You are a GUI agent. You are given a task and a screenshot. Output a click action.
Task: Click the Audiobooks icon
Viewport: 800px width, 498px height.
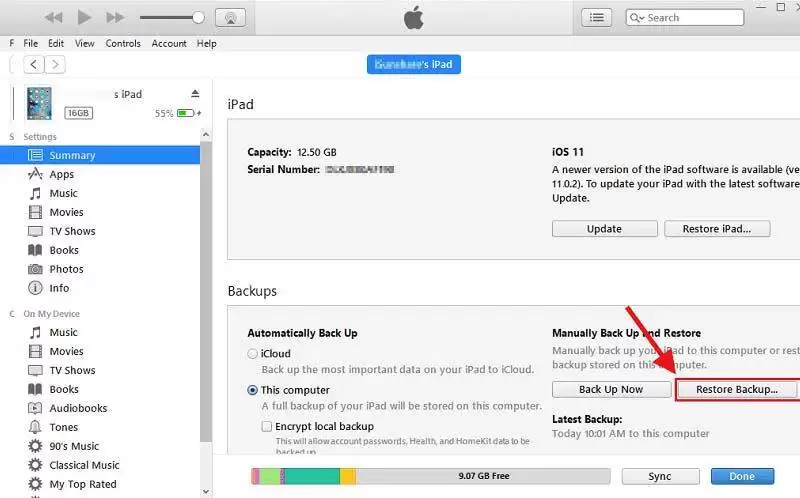coord(35,408)
